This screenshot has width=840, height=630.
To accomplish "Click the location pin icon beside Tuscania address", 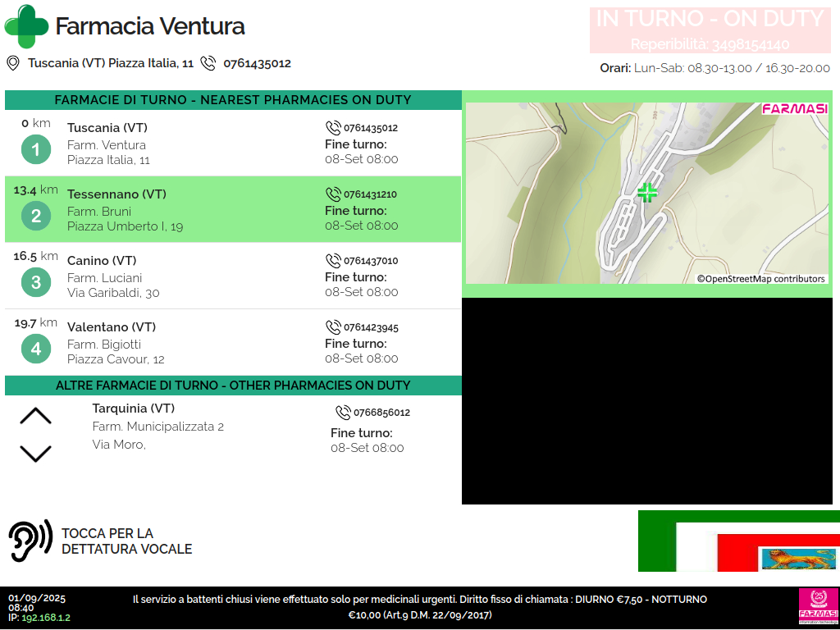I will [x=13, y=63].
